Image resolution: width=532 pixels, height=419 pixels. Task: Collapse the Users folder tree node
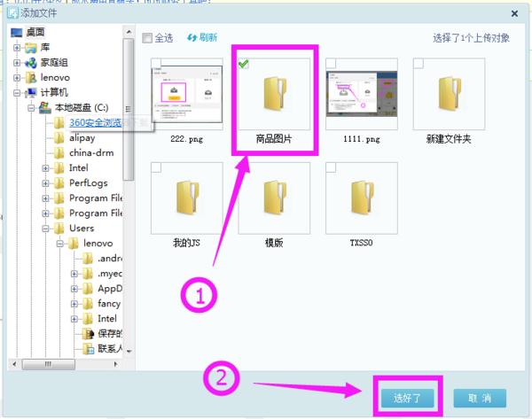45,229
